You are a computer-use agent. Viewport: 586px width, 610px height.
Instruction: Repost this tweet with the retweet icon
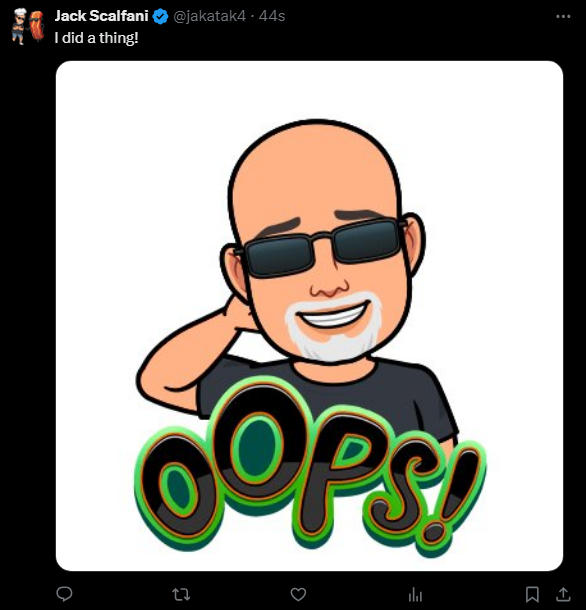click(x=181, y=594)
